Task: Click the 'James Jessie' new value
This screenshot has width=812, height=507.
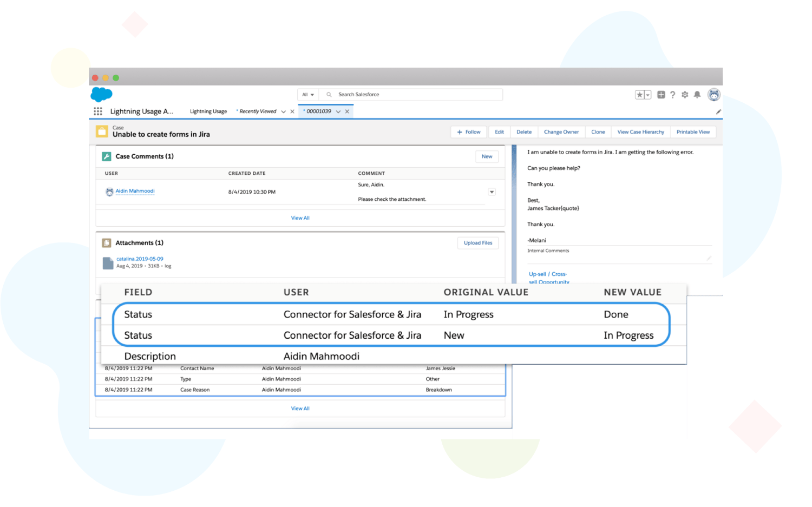Action: tap(441, 368)
